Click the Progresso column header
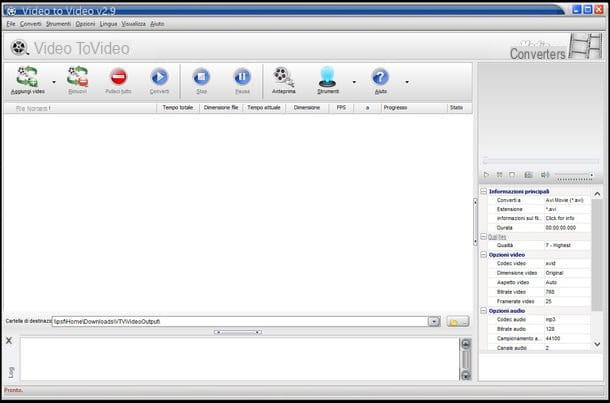 tap(414, 108)
